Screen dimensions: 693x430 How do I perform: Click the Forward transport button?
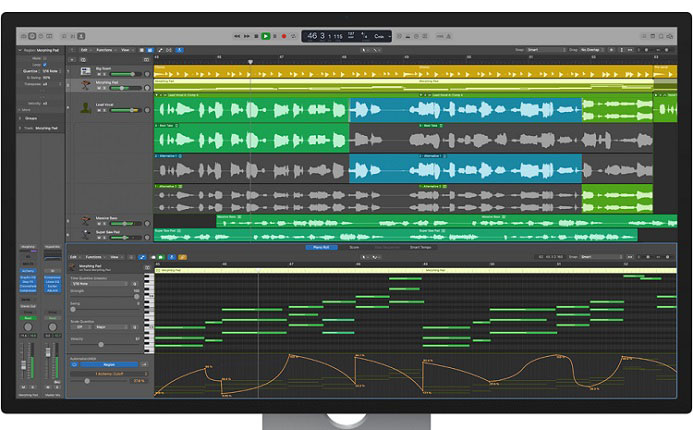[247, 36]
